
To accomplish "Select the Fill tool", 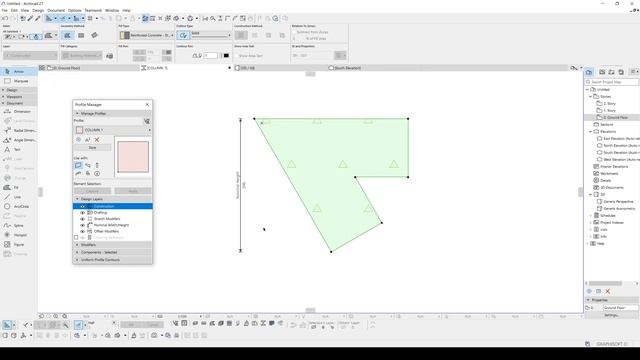I will click(19, 187).
